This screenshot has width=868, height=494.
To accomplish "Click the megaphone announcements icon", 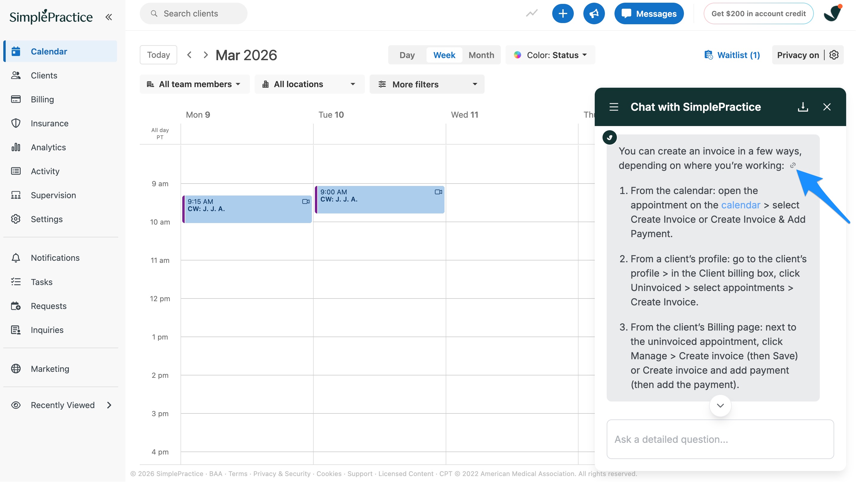I will click(594, 13).
